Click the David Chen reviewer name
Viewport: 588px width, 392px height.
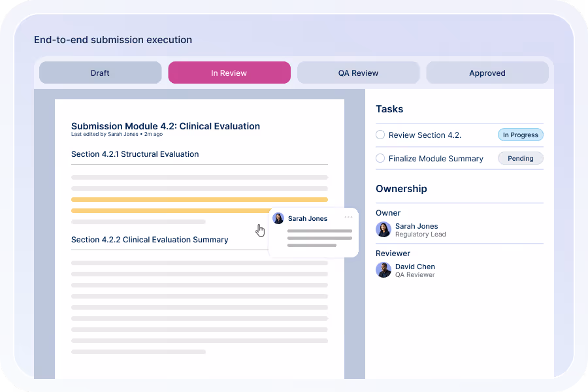click(415, 267)
